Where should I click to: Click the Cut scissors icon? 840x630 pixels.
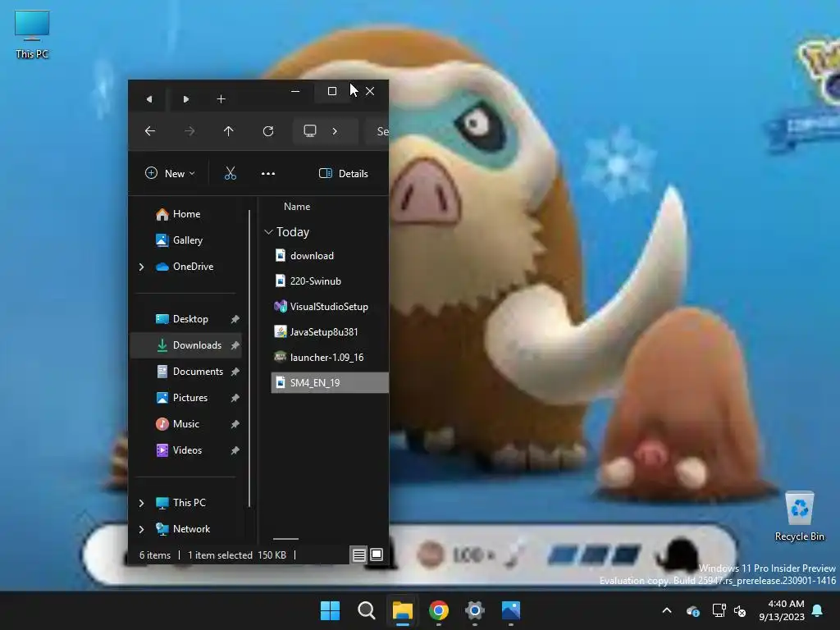click(231, 173)
